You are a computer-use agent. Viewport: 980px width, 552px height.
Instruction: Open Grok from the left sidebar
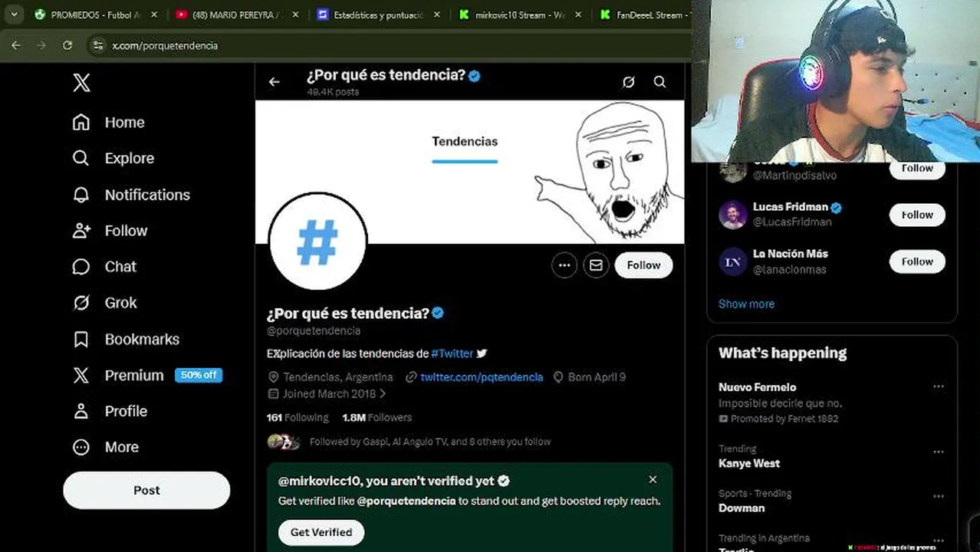point(105,303)
